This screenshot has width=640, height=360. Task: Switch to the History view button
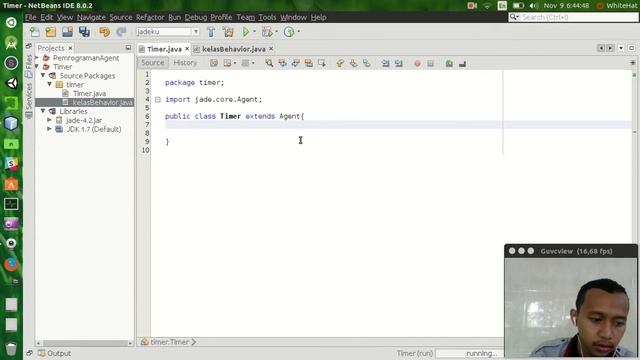click(185, 63)
